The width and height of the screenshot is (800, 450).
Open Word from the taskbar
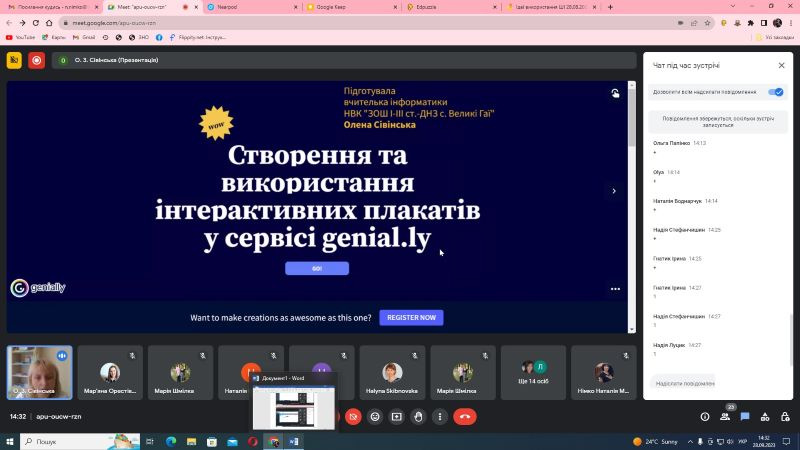coord(294,441)
